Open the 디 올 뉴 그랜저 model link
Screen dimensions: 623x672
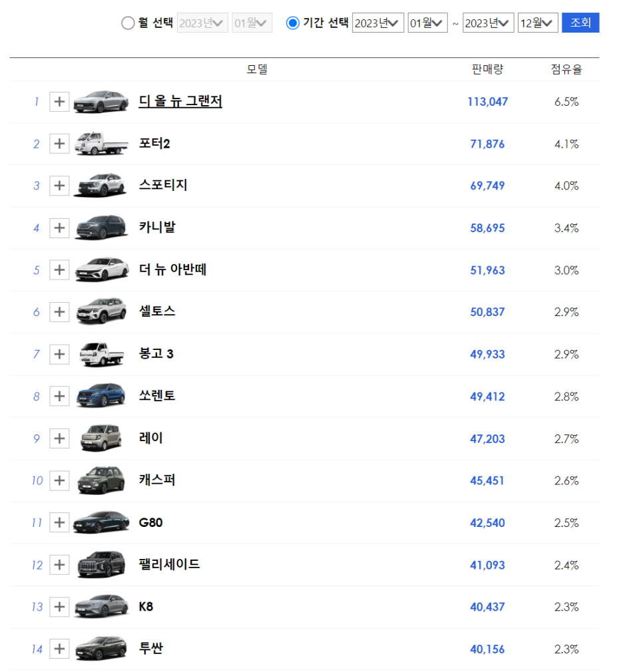180,101
